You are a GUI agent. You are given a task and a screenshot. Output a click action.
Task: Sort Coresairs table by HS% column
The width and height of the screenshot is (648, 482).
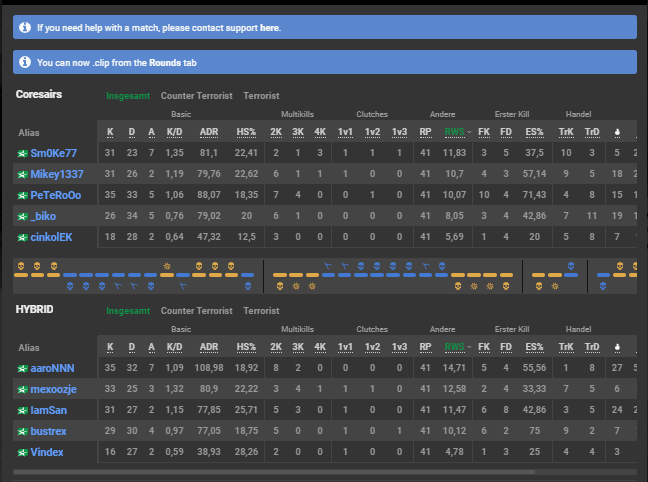pos(246,132)
